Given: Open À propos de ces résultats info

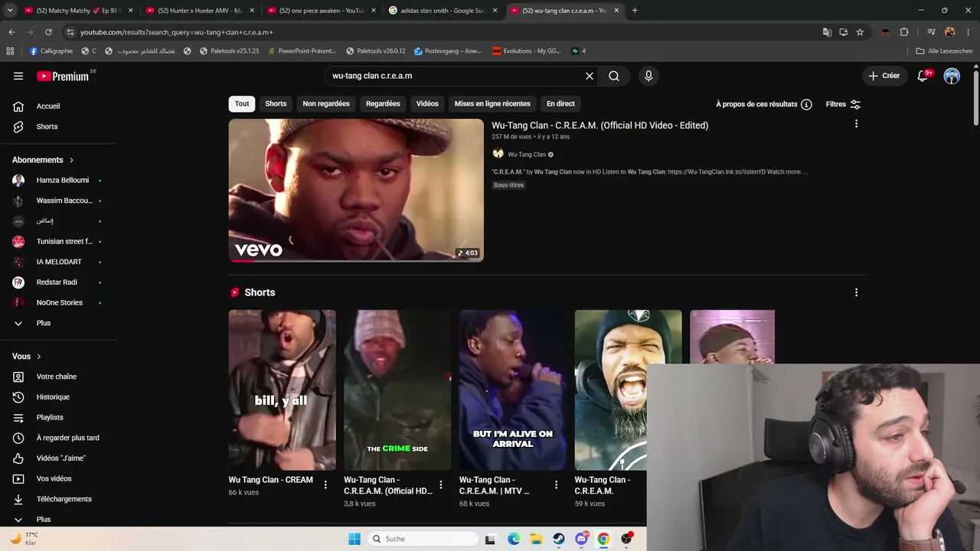Looking at the screenshot, I should click(x=763, y=104).
